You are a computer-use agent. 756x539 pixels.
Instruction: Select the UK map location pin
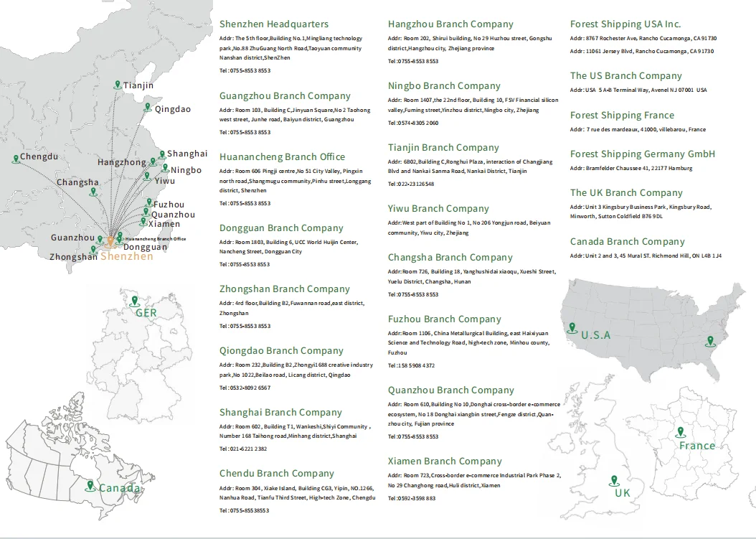(614, 481)
